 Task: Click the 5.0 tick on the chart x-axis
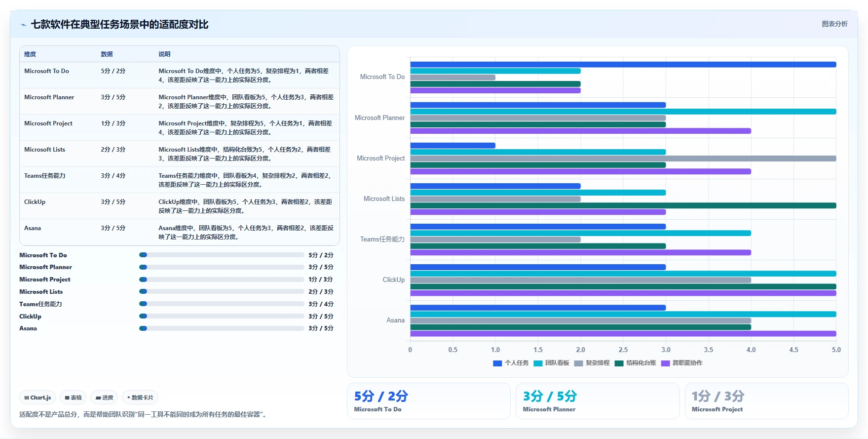[x=836, y=350]
